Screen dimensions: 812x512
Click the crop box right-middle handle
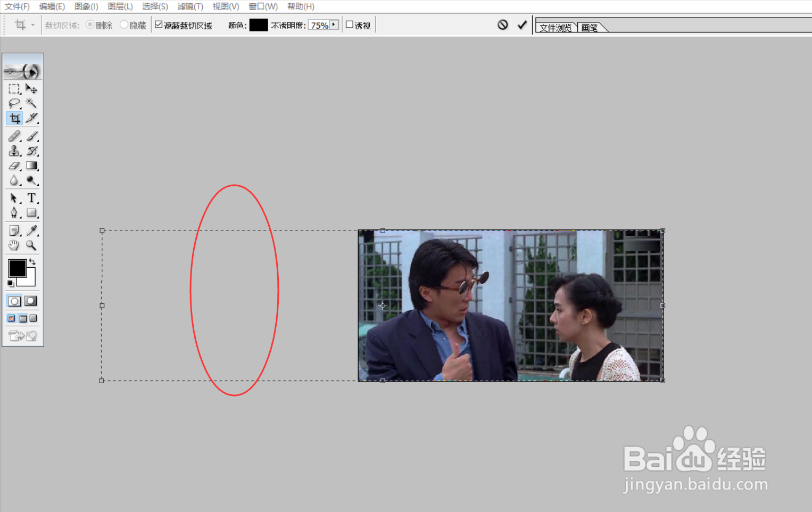pos(662,305)
